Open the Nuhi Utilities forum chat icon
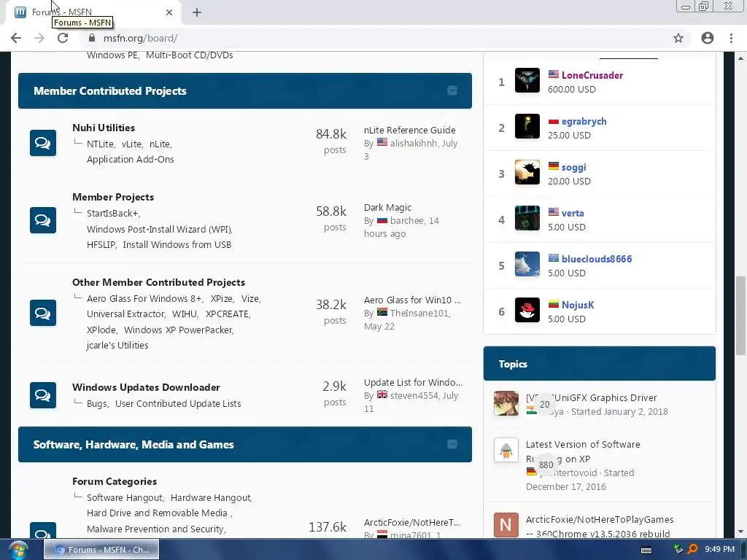 pyautogui.click(x=43, y=143)
